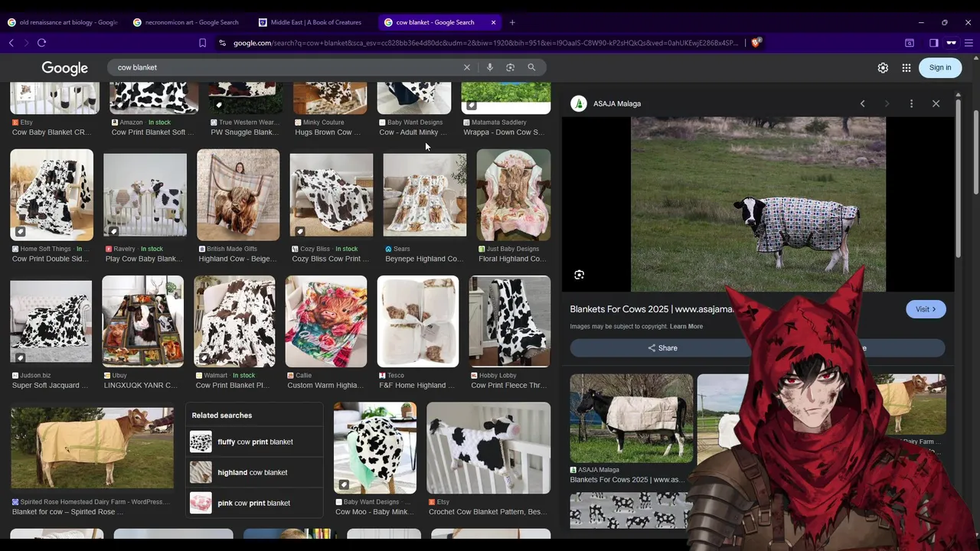This screenshot has height=551, width=980.
Task: Click the browser address bar URL
Action: [485, 43]
